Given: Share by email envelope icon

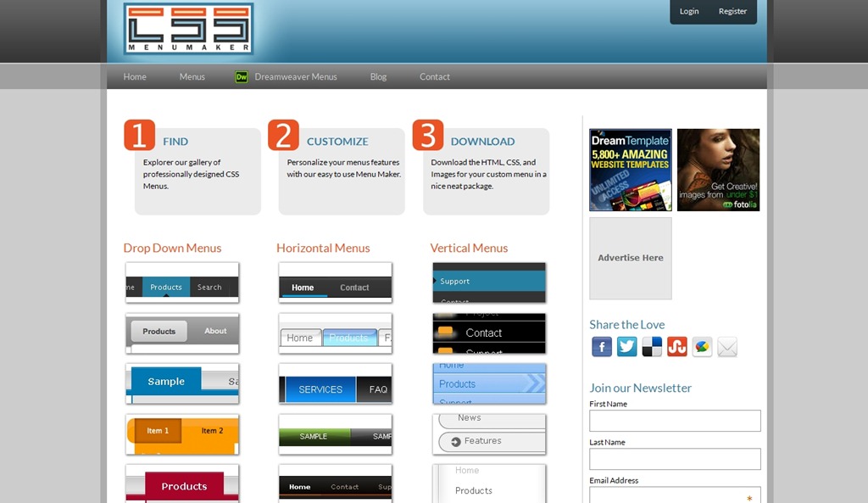Looking at the screenshot, I should coord(726,347).
